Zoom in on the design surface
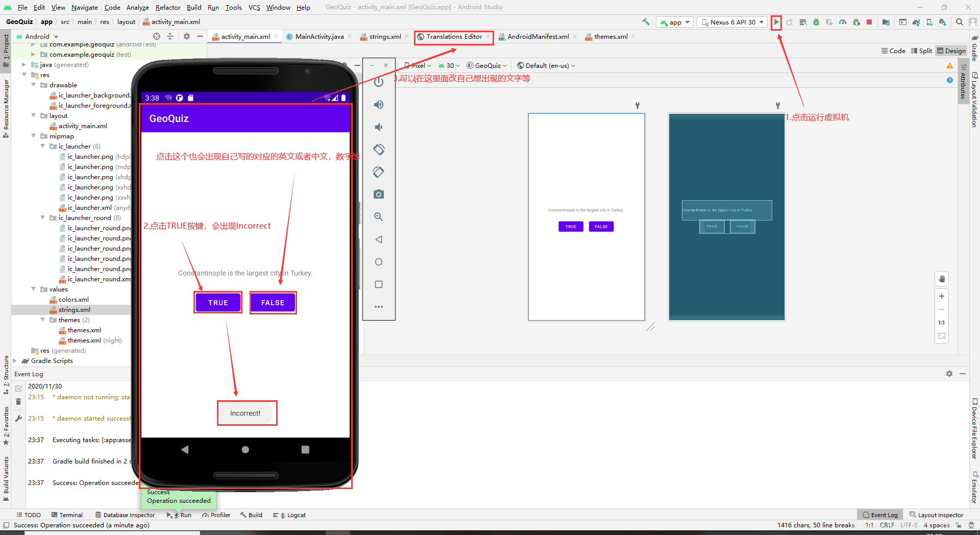Viewport: 980px width, 535px height. (942, 296)
